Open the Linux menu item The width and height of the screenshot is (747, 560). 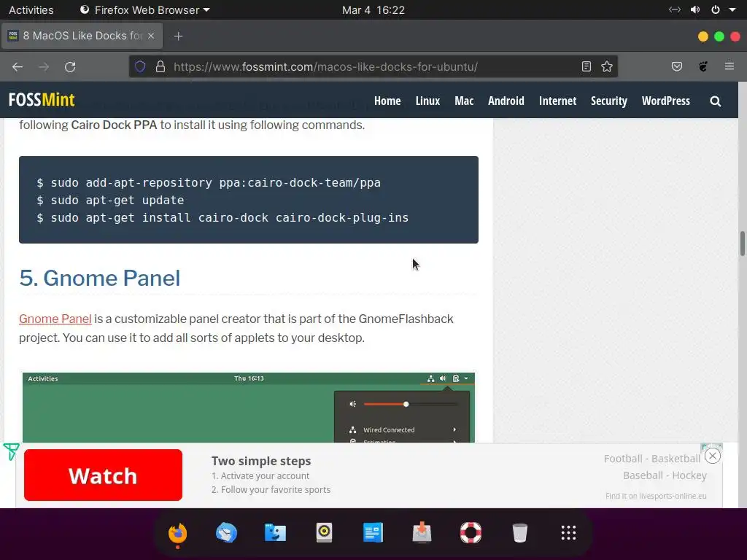click(427, 101)
